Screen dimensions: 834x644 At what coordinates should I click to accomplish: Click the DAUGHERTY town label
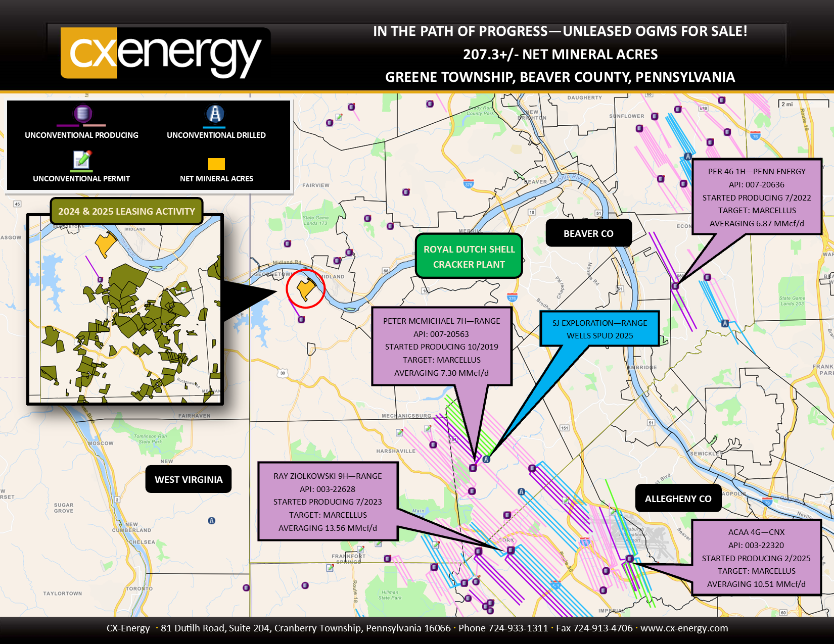point(585,97)
